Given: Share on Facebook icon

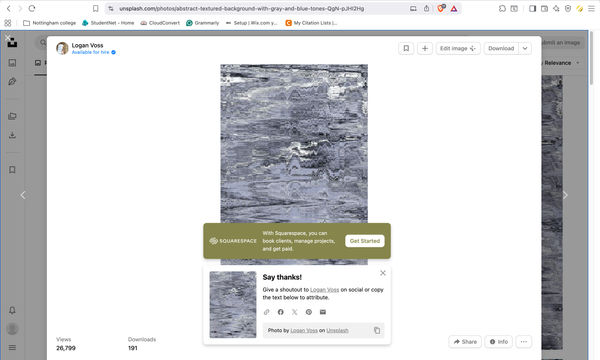Looking at the screenshot, I should 280,312.
